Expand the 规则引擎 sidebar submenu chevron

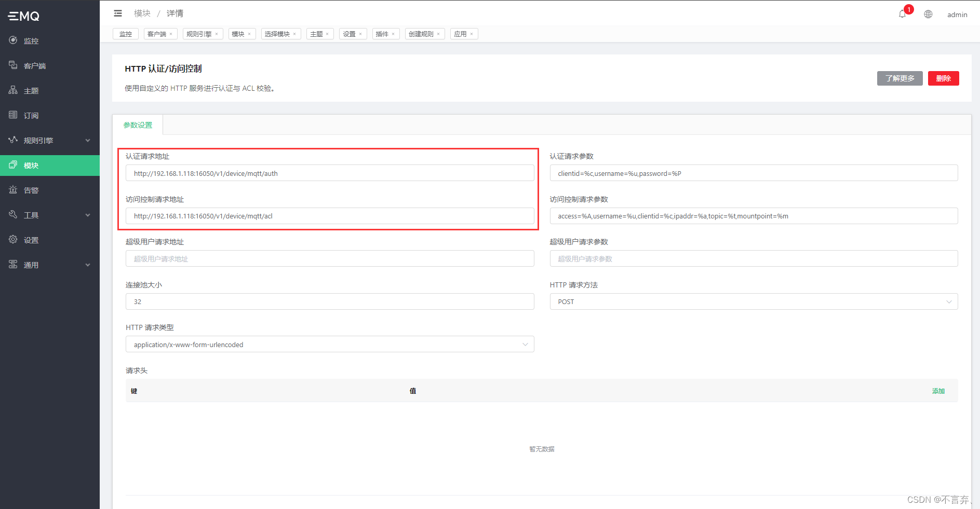point(88,141)
